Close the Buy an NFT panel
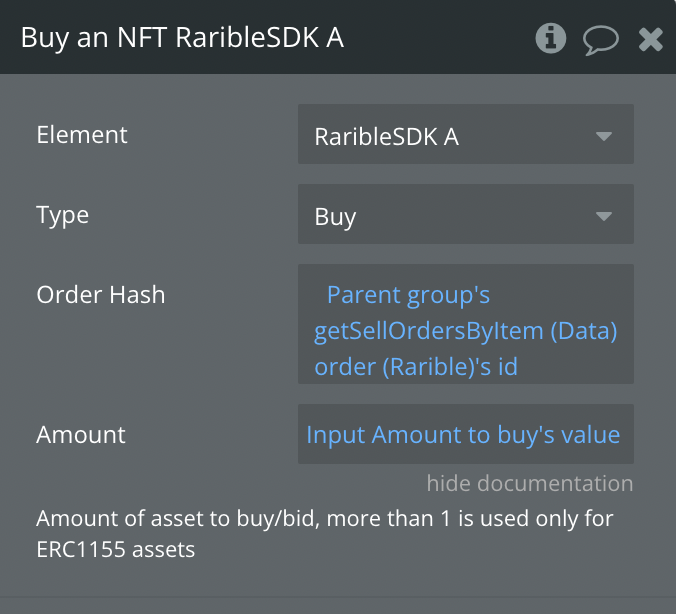The image size is (676, 614). [x=651, y=39]
